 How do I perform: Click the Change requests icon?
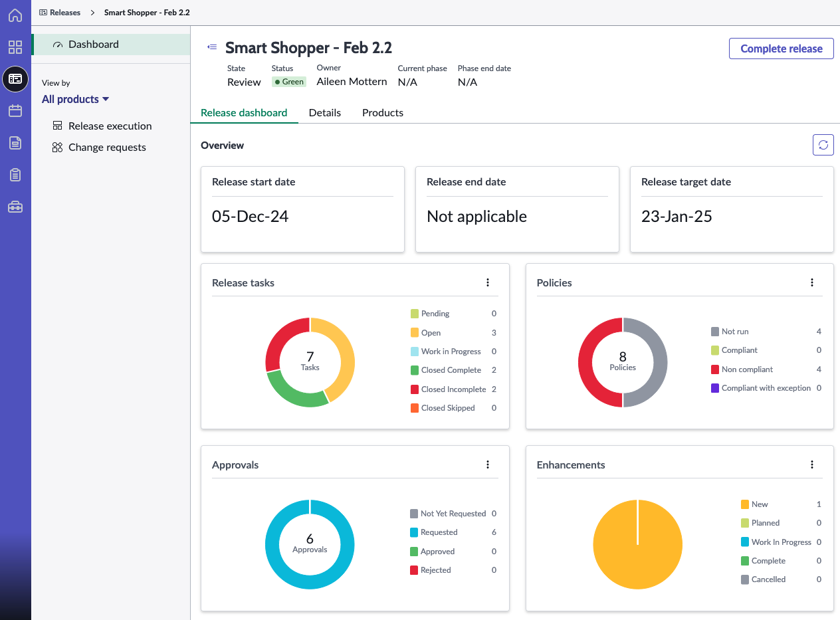[57, 148]
